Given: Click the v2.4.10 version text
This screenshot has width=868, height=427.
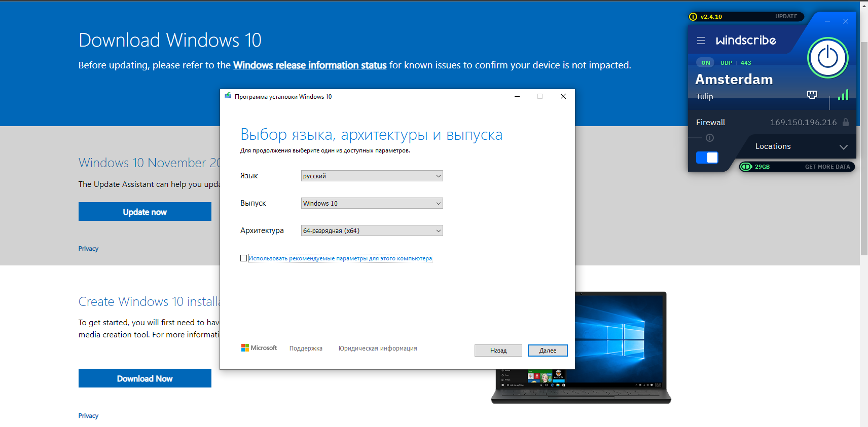Looking at the screenshot, I should point(711,17).
